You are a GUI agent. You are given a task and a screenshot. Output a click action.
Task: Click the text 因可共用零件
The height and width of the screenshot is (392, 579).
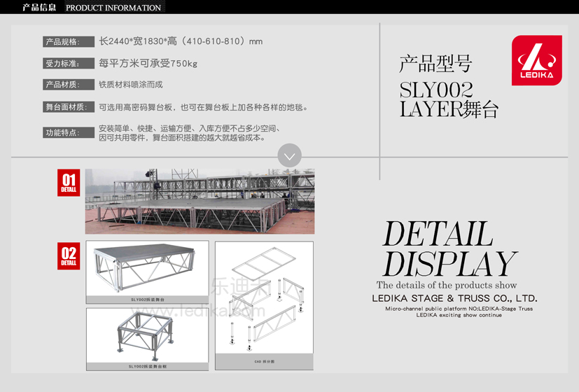point(122,138)
